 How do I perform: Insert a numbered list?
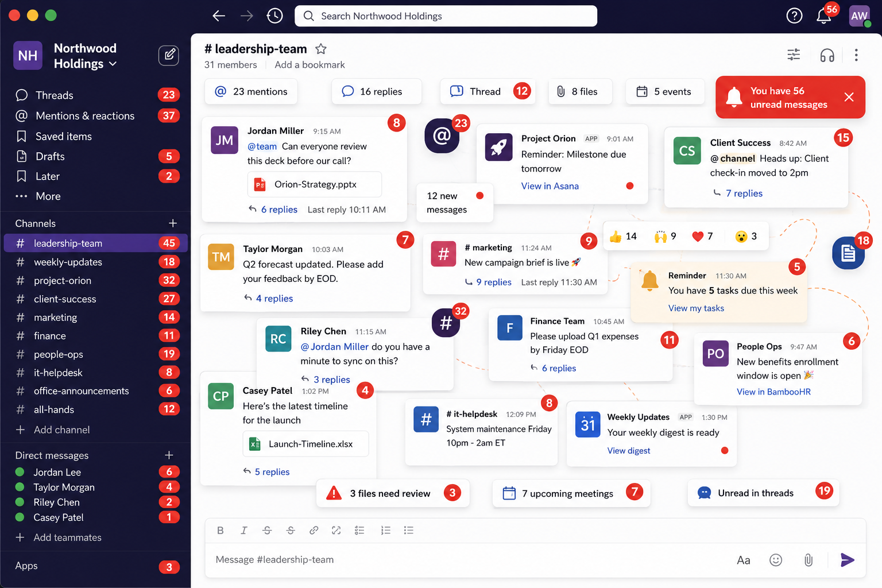(385, 531)
